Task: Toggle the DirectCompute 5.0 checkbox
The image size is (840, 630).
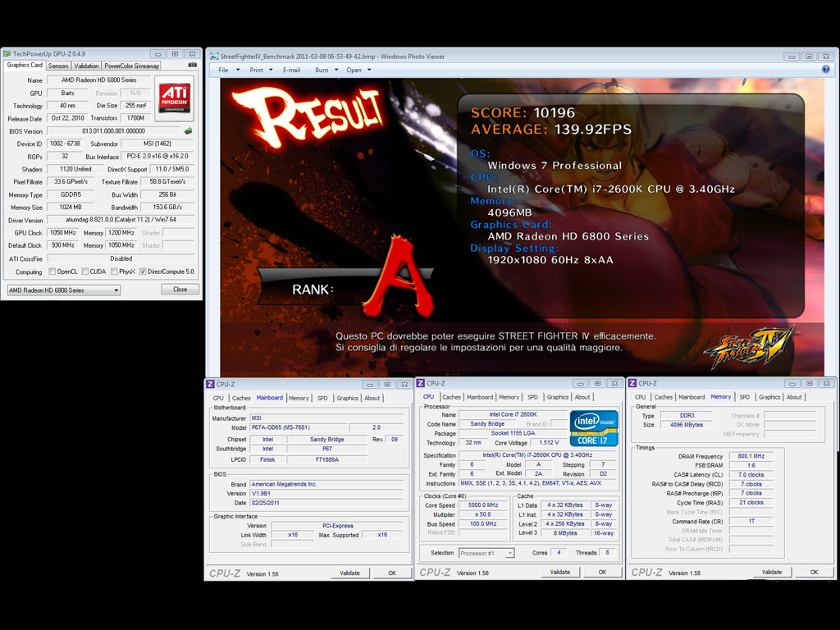Action: (143, 272)
